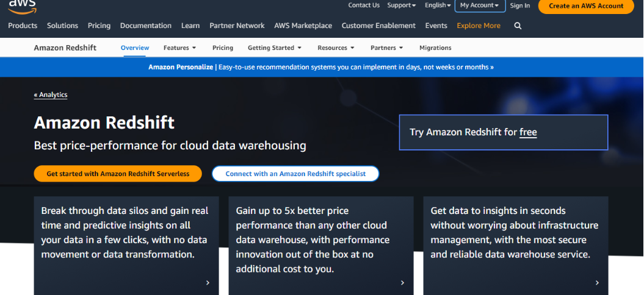The height and width of the screenshot is (295, 644).
Task: Click the free link in Try Redshift box
Action: (x=528, y=132)
